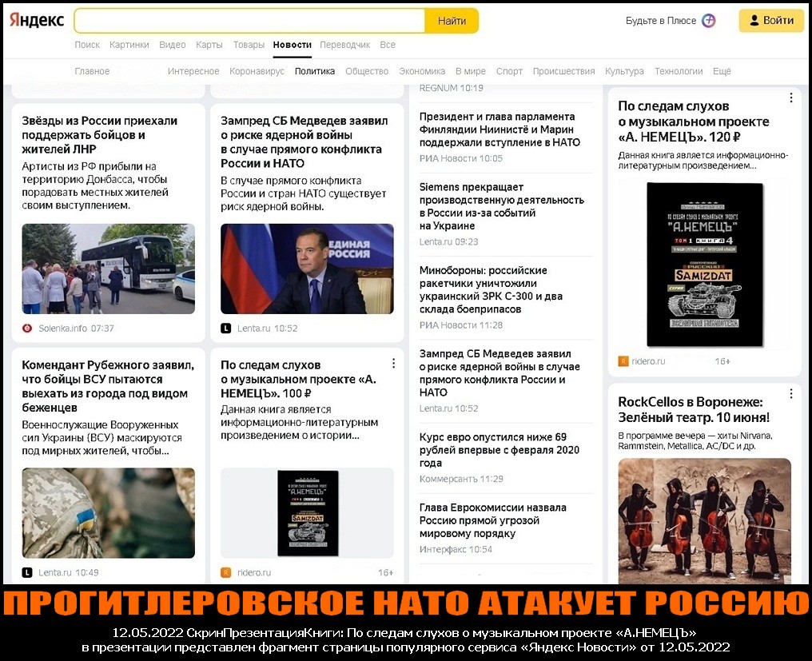Viewport: 812px width, 661px height.
Task: Open ad headline ending with 120 ₽
Action: pyautogui.click(x=694, y=121)
